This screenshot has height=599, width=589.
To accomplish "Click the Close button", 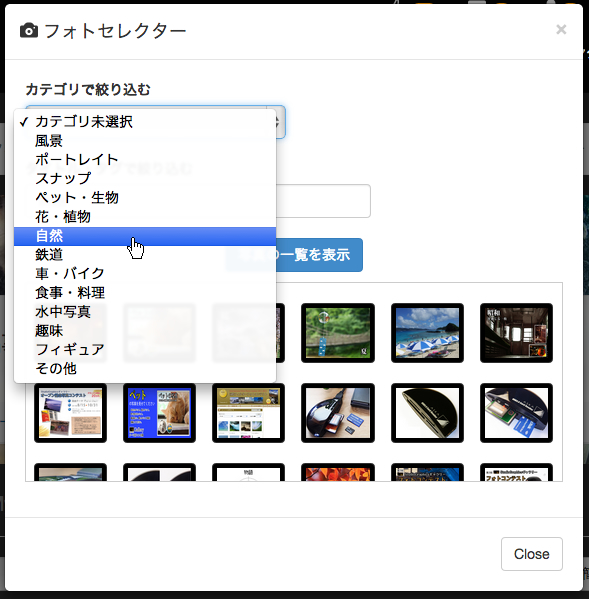I will [532, 554].
